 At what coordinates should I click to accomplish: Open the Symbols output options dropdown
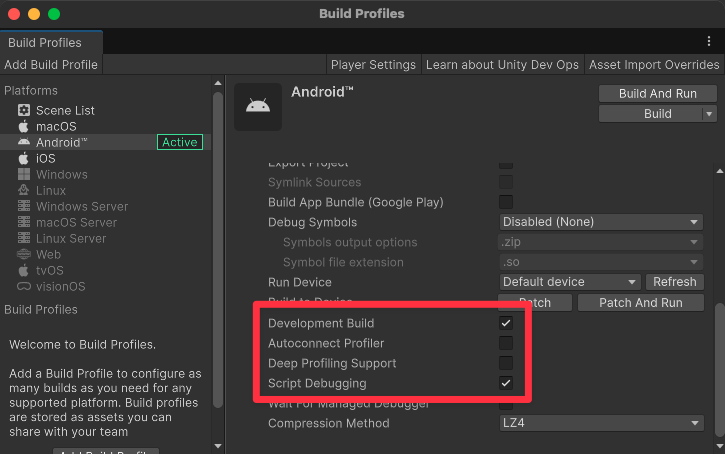(x=601, y=242)
